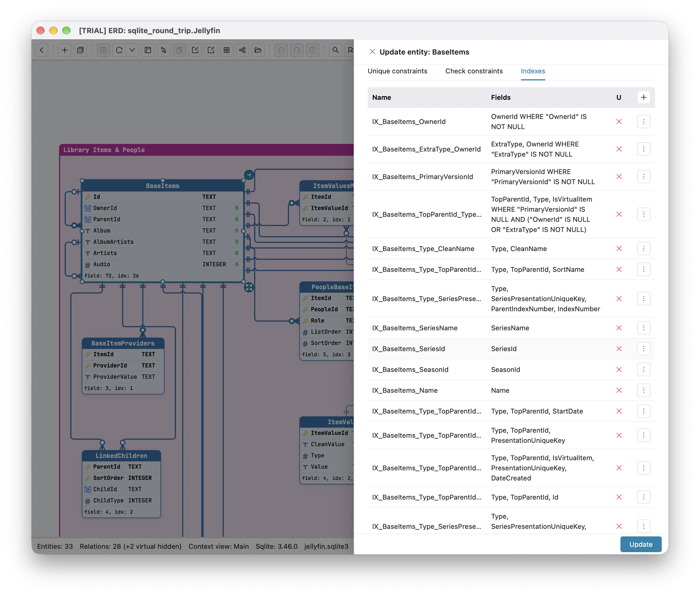
Task: Open options menu for IX_BaseItems_SeasonId row
Action: [x=643, y=370]
